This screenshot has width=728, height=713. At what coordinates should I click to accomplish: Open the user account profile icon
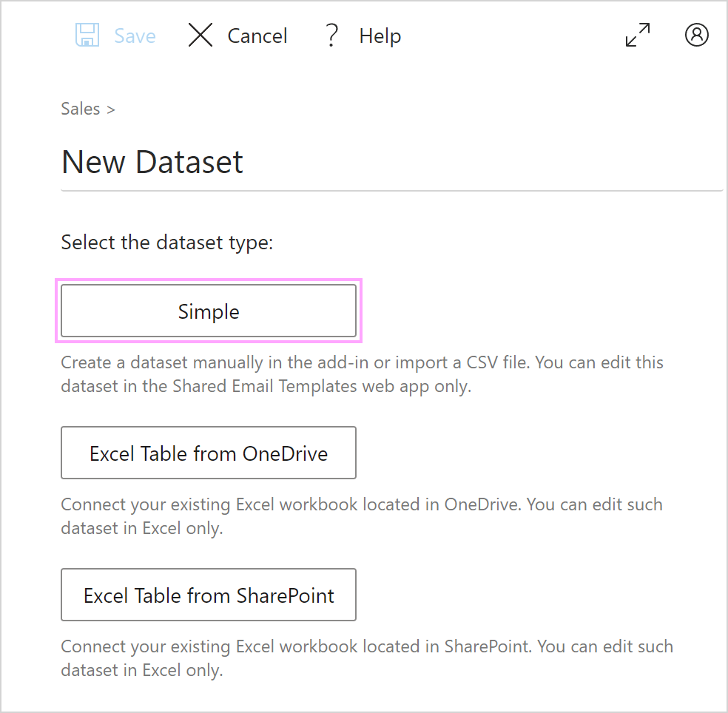click(696, 35)
